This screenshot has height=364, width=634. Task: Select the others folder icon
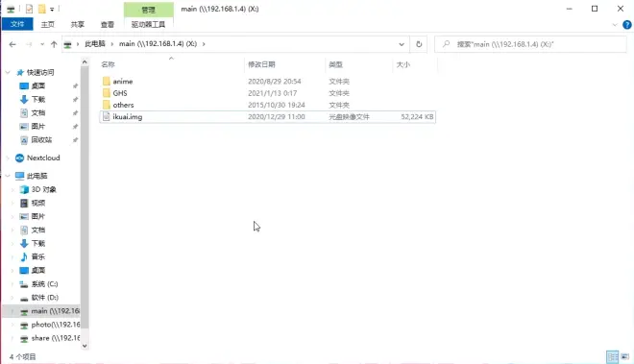(x=107, y=105)
